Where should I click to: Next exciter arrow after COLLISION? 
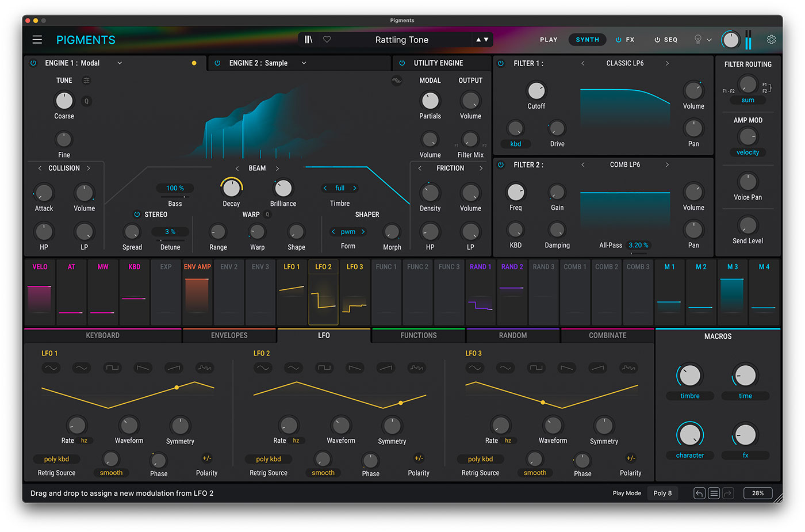click(x=89, y=169)
